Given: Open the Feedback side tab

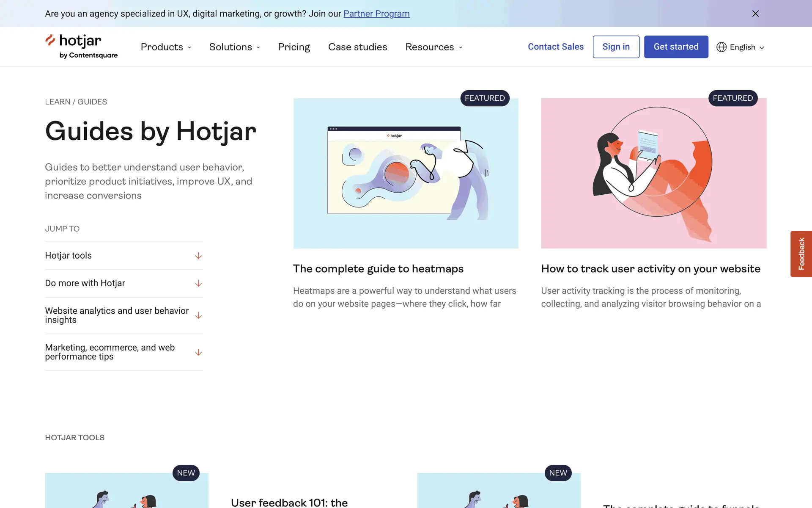Looking at the screenshot, I should tap(801, 254).
